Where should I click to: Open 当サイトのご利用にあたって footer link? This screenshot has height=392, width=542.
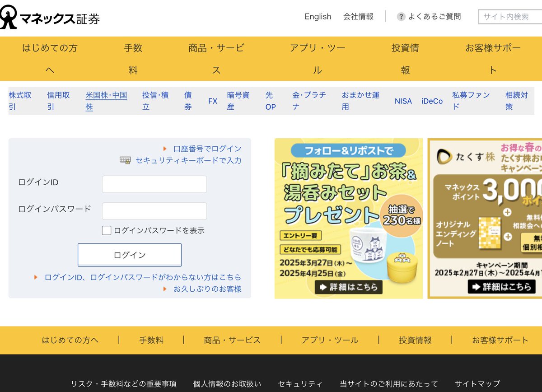[x=389, y=384]
